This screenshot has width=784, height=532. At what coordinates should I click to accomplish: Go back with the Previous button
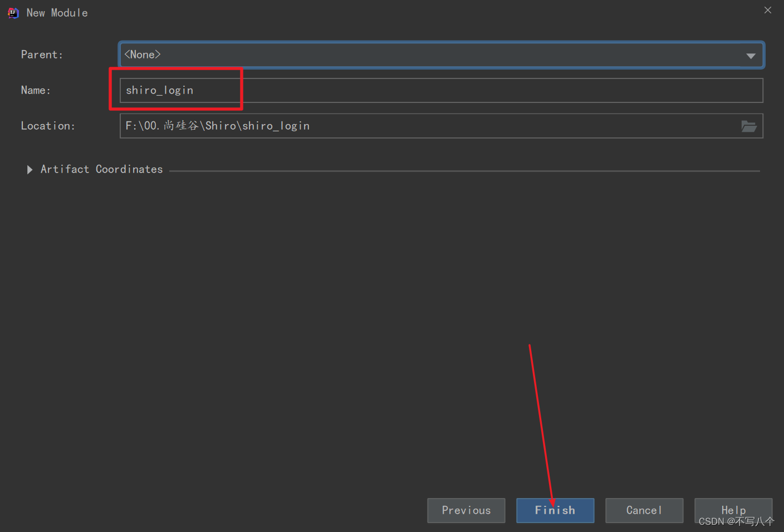pyautogui.click(x=466, y=510)
